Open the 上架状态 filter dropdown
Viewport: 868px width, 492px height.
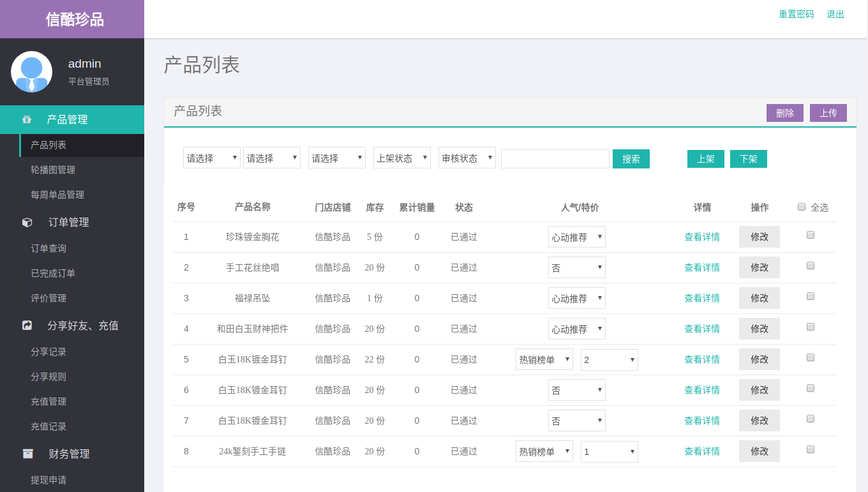pyautogui.click(x=401, y=158)
